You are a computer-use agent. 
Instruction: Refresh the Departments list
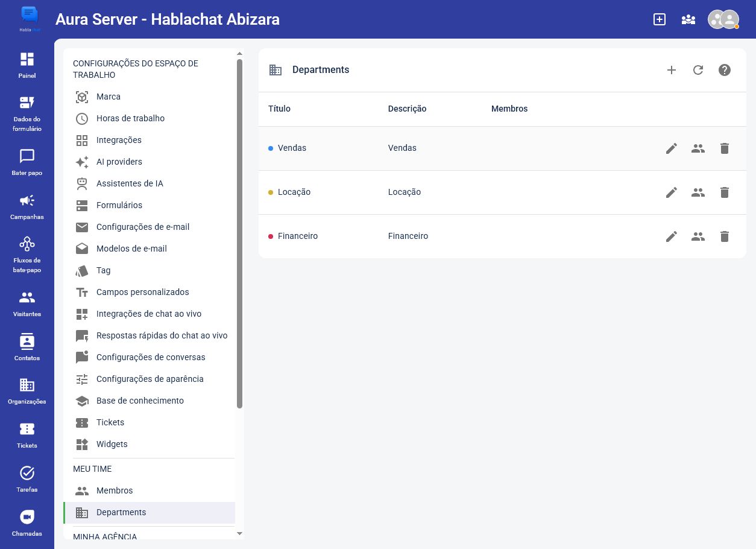coord(698,70)
